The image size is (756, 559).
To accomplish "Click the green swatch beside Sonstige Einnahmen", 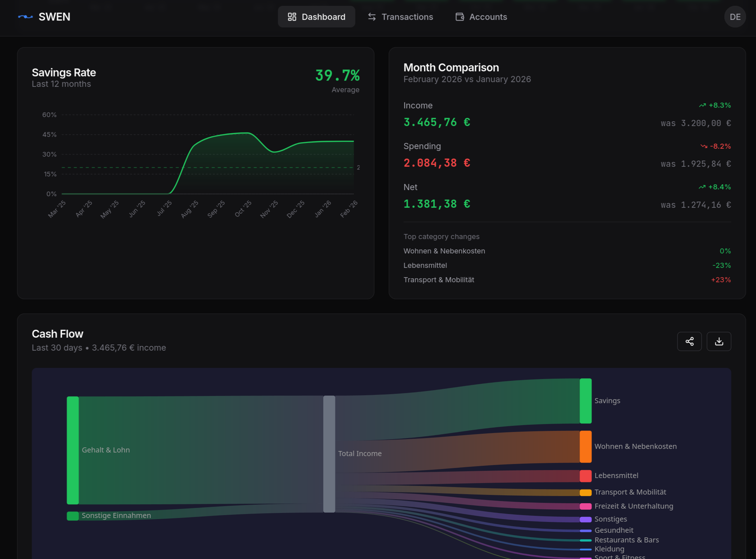I will click(72, 515).
